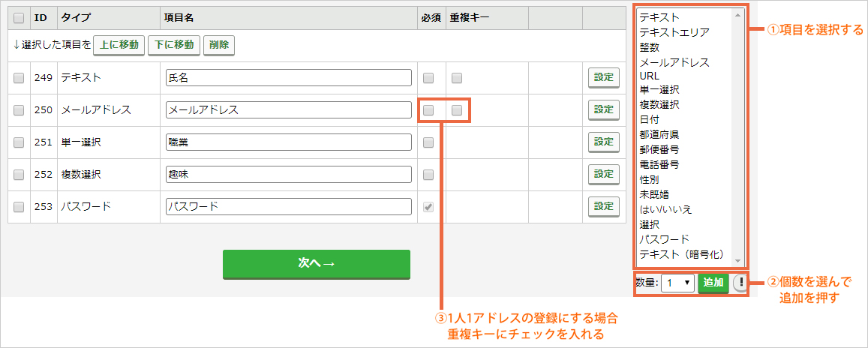Click the green 次へ→ button
The width and height of the screenshot is (868, 348).
click(x=316, y=265)
